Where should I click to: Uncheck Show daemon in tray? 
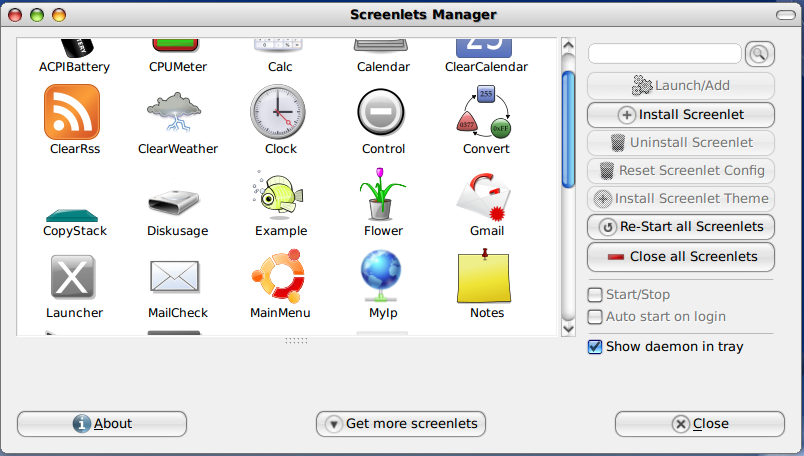coord(595,347)
